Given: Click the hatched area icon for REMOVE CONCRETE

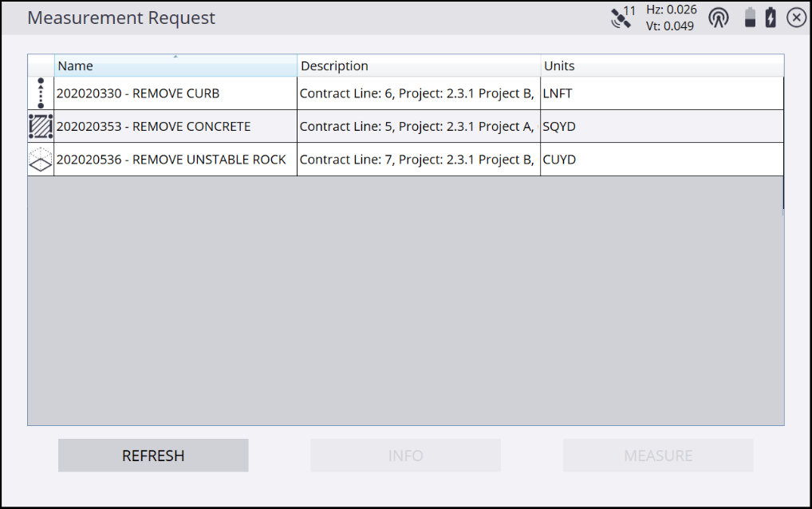Looking at the screenshot, I should [x=41, y=126].
